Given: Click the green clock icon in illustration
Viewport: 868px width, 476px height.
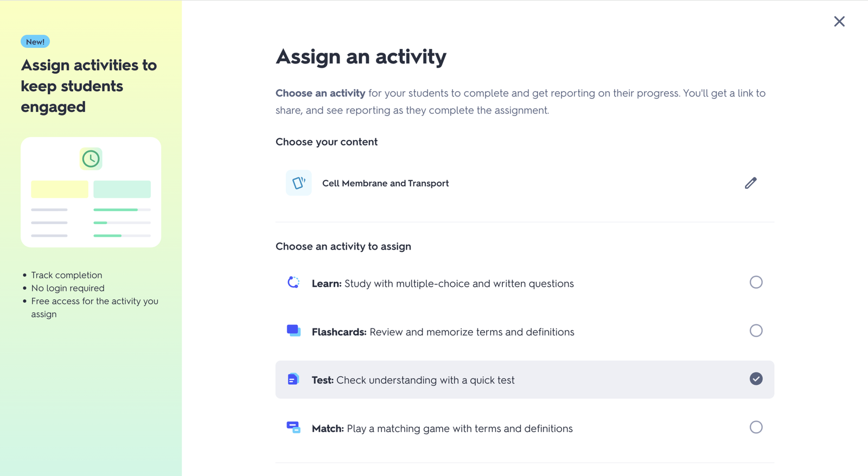Looking at the screenshot, I should pos(91,159).
